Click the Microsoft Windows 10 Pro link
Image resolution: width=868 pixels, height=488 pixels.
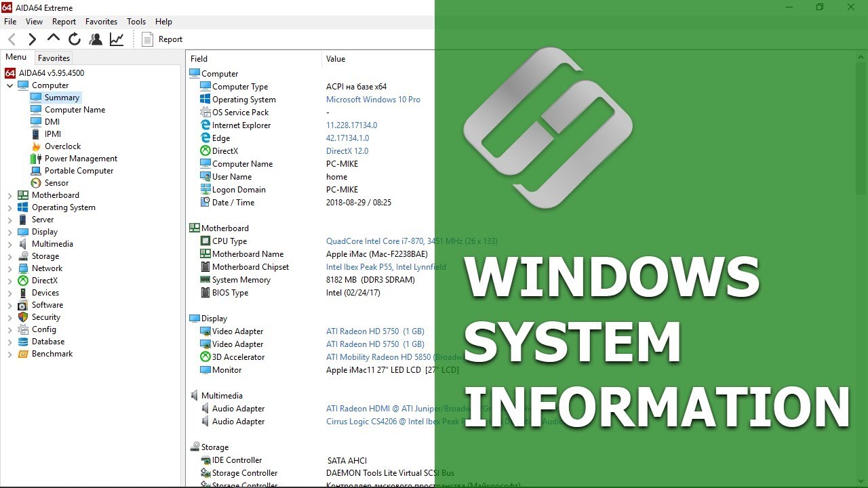(373, 100)
